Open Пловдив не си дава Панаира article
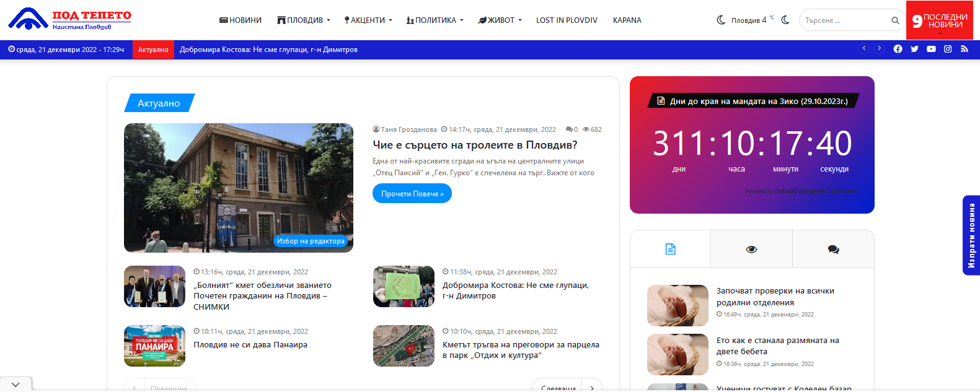The height and width of the screenshot is (392, 980). (x=250, y=345)
